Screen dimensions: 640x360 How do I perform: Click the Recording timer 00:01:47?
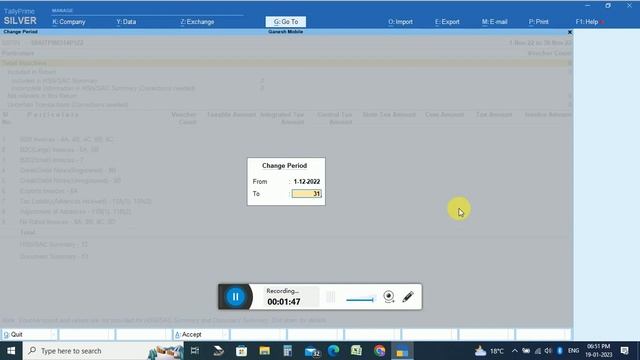pos(284,302)
